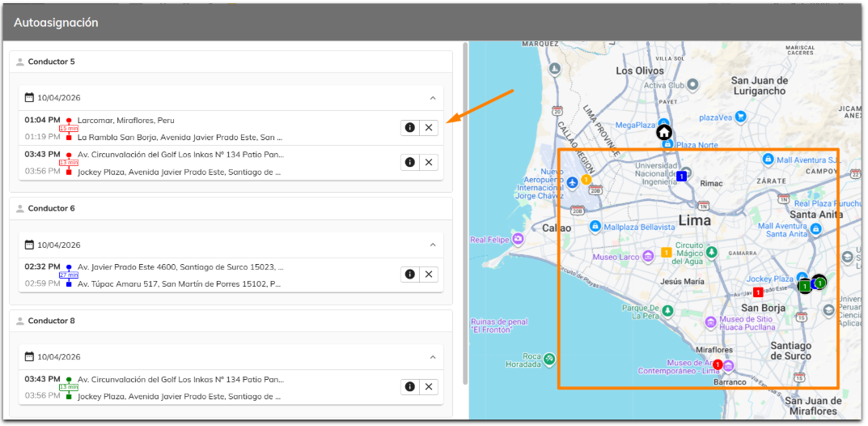Click the Mall Aventura Santa Anita pin
The width and height of the screenshot is (868, 426).
(815, 228)
